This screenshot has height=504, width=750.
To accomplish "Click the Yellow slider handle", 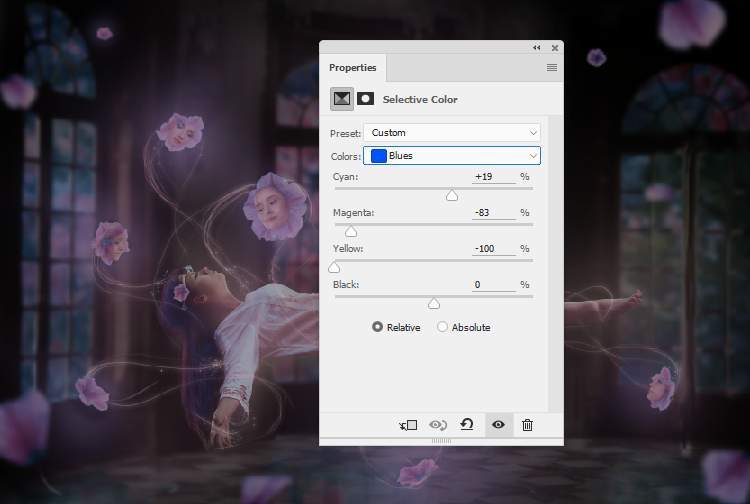I will coord(334,267).
